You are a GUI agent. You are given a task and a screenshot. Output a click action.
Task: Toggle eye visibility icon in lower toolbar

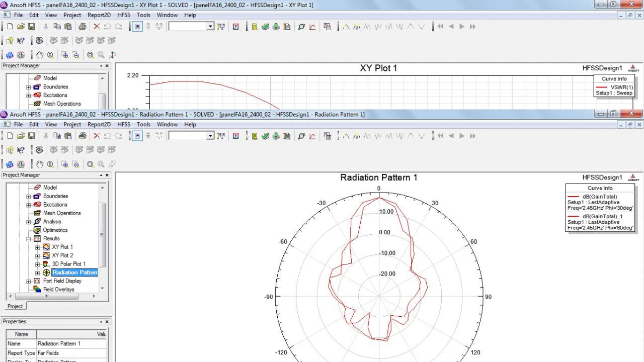39,150
